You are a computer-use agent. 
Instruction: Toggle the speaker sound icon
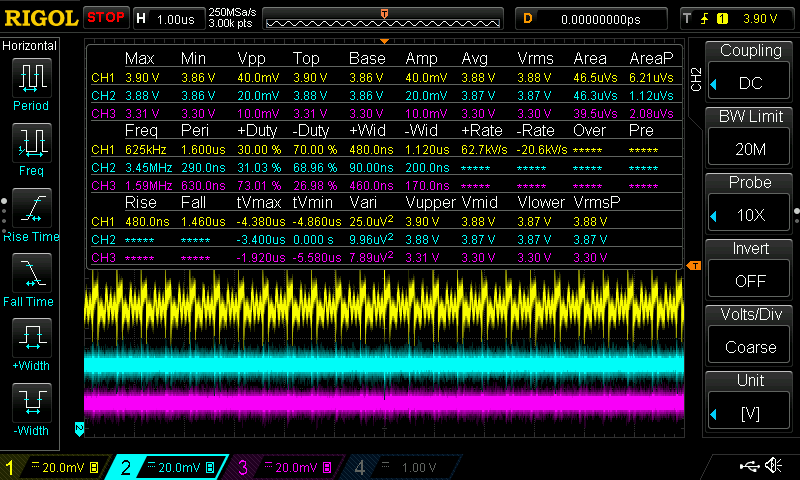tap(773, 466)
